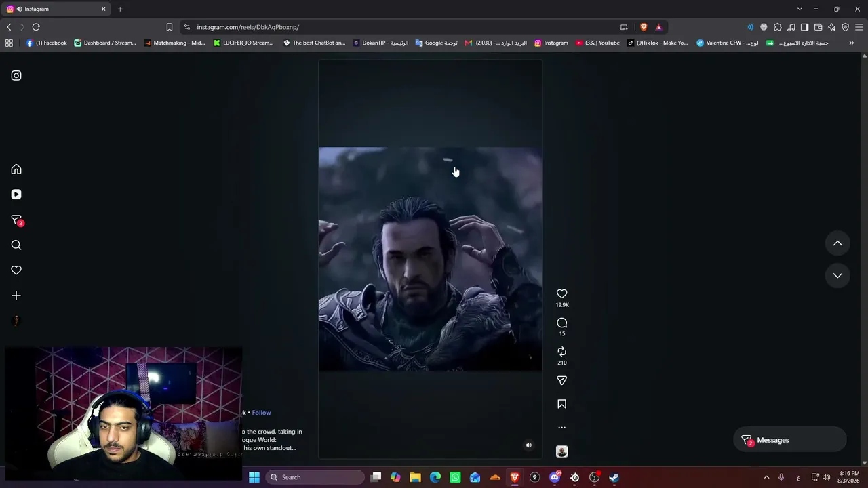Open File Explorer from the taskbar

click(x=416, y=477)
